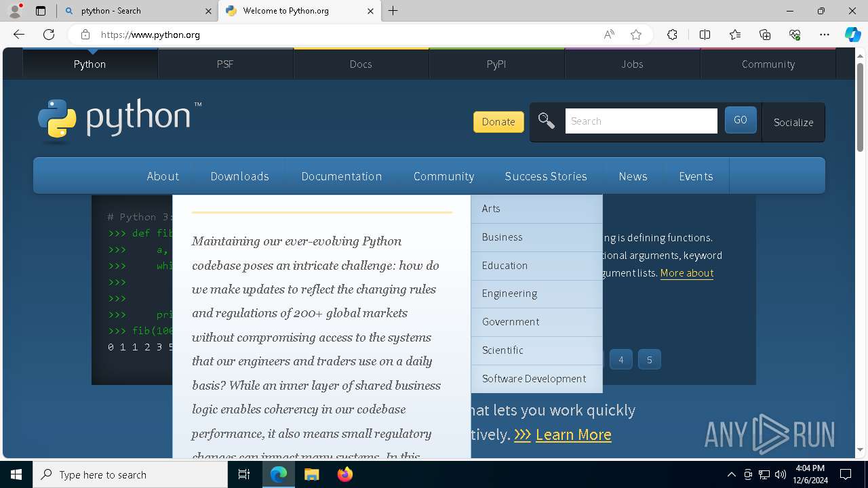Open browser Extensions puzzle icon

coord(672,35)
